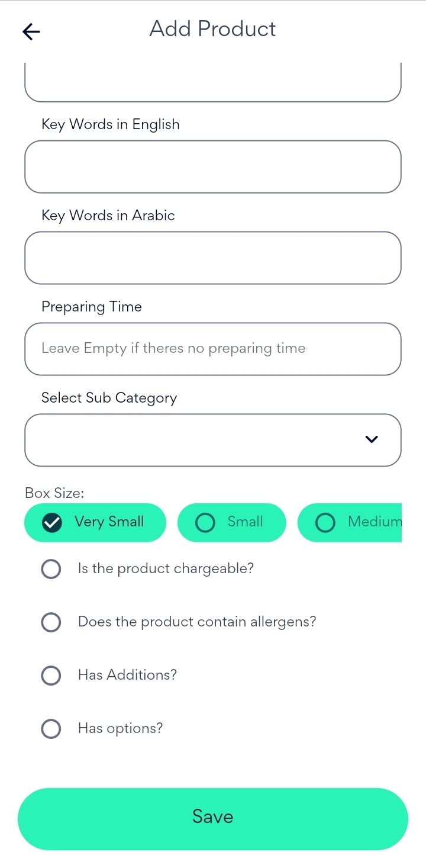The width and height of the screenshot is (426, 868).
Task: Select the Very Small box size chip
Action: coord(96,522)
